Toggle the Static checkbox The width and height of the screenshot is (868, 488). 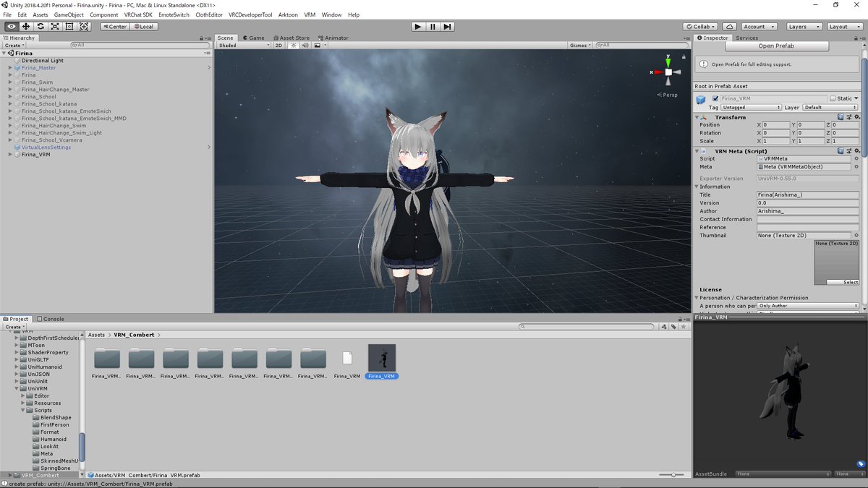(833, 98)
